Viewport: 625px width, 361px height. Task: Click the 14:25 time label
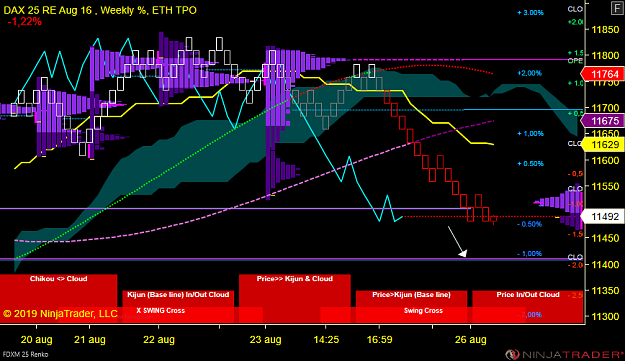coord(326,340)
